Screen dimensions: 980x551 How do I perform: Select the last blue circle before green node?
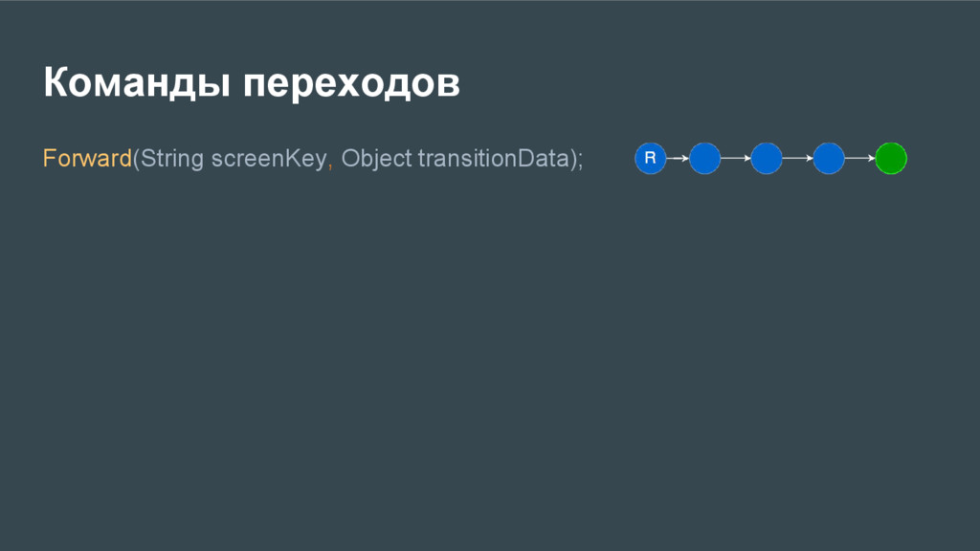[x=829, y=158]
